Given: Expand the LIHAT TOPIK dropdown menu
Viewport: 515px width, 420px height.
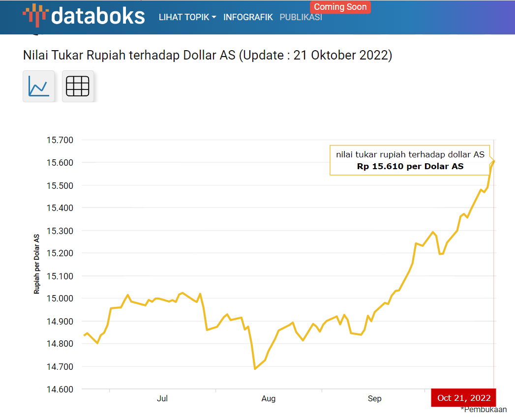Looking at the screenshot, I should pos(187,17).
